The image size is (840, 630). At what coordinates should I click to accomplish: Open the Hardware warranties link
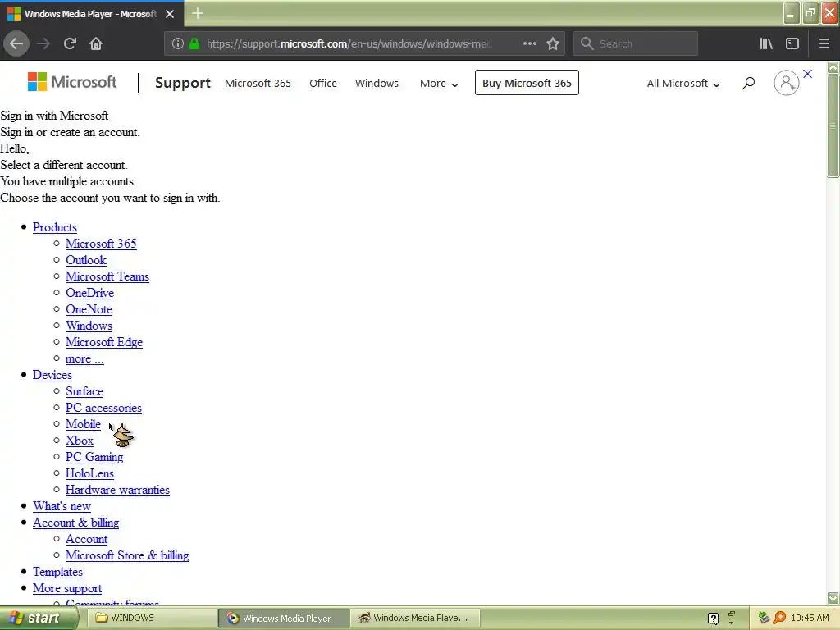click(117, 491)
